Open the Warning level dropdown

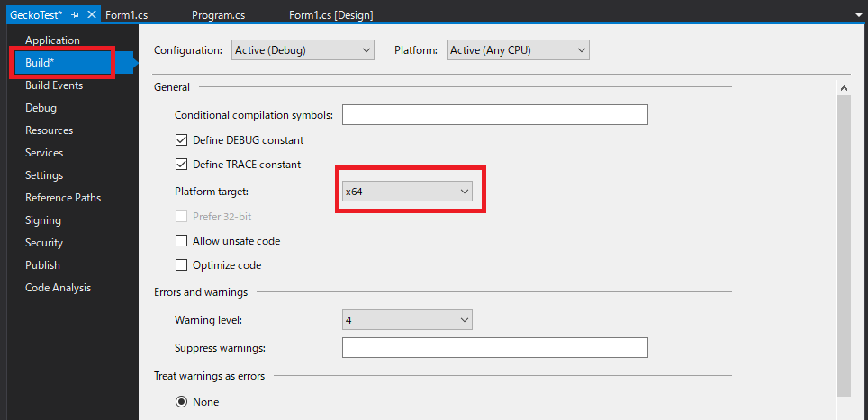pyautogui.click(x=407, y=320)
